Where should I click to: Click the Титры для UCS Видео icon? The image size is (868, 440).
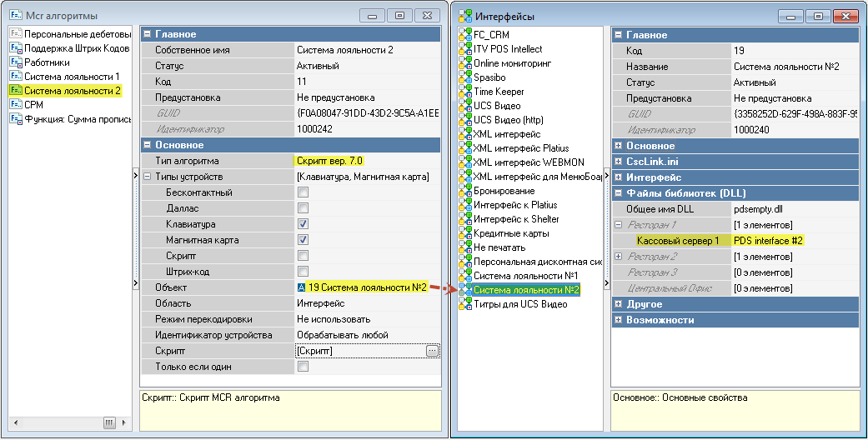(x=465, y=304)
